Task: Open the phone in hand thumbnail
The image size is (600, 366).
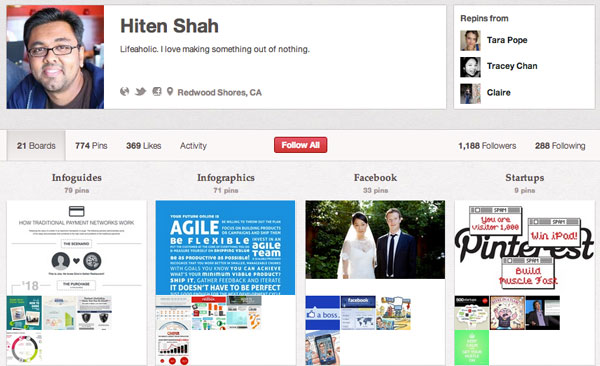Action: coord(323,348)
